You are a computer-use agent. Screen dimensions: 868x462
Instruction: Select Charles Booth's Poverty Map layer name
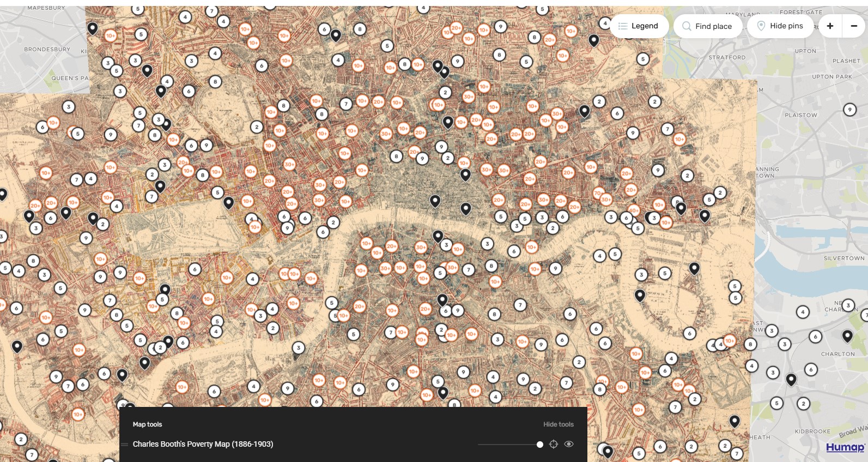coord(203,444)
